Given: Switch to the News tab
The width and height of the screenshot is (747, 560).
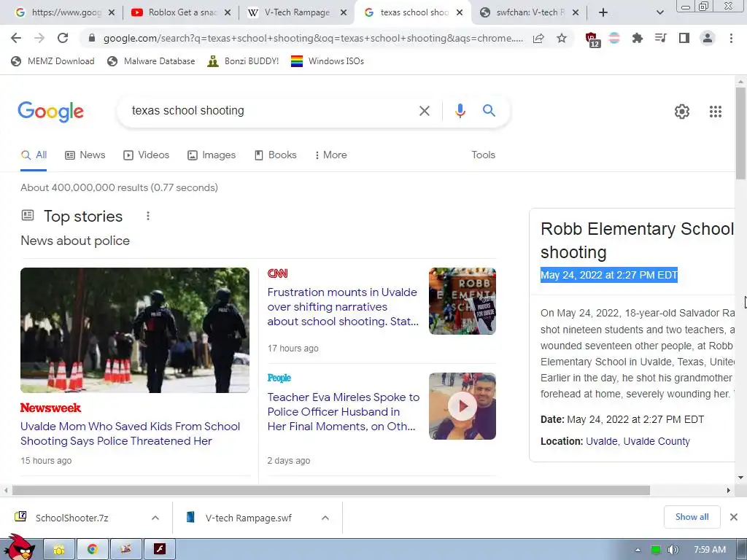Looking at the screenshot, I should point(85,155).
